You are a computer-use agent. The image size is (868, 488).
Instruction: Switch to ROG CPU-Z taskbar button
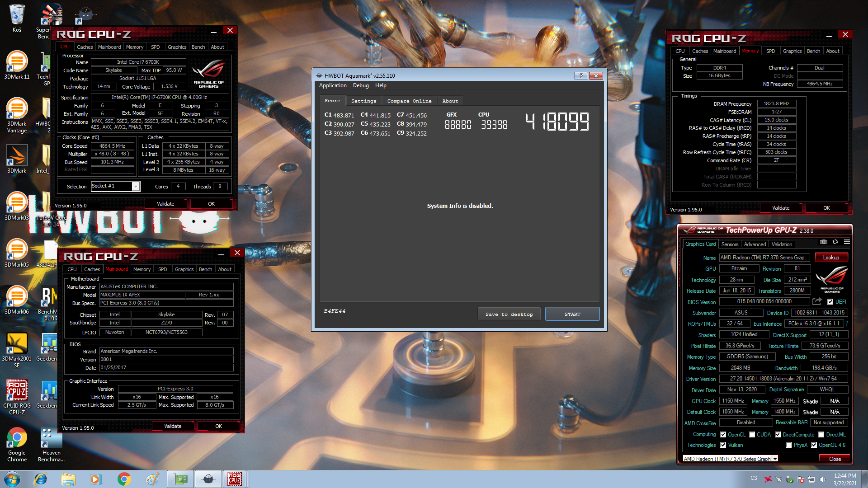[x=235, y=479]
